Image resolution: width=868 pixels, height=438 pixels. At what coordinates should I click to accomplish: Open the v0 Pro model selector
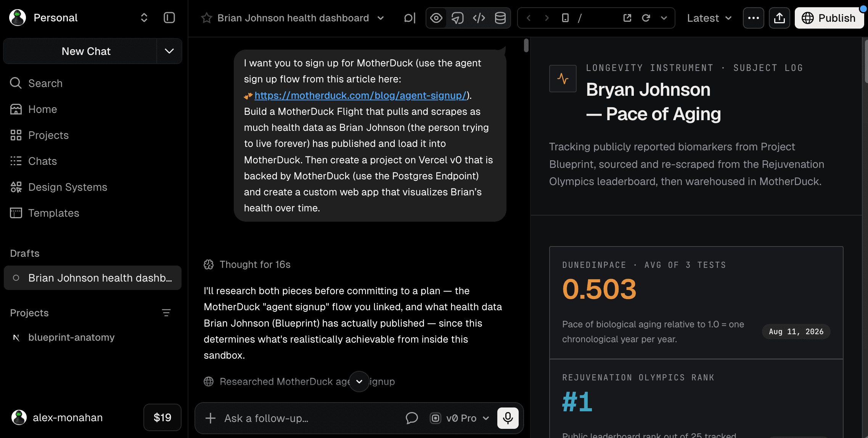click(460, 418)
